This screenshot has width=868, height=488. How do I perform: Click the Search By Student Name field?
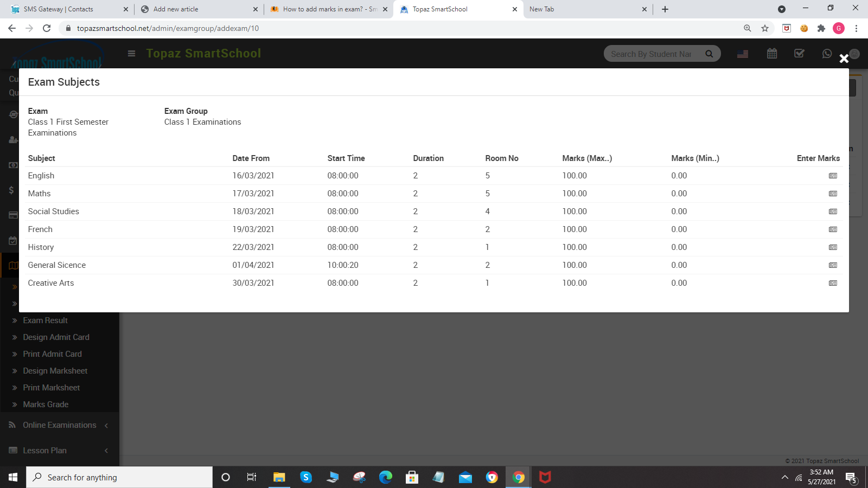click(x=651, y=54)
